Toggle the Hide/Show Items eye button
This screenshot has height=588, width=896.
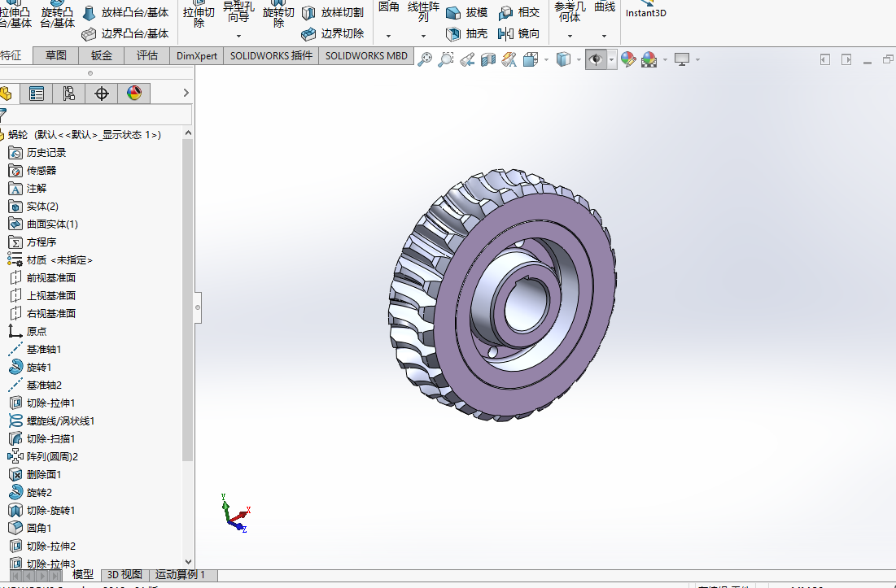pyautogui.click(x=596, y=59)
